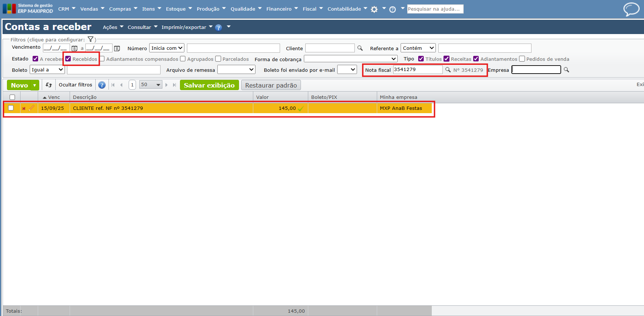Expand the Novo button dropdown arrow
Screen dimensions: 644x316
click(x=35, y=85)
